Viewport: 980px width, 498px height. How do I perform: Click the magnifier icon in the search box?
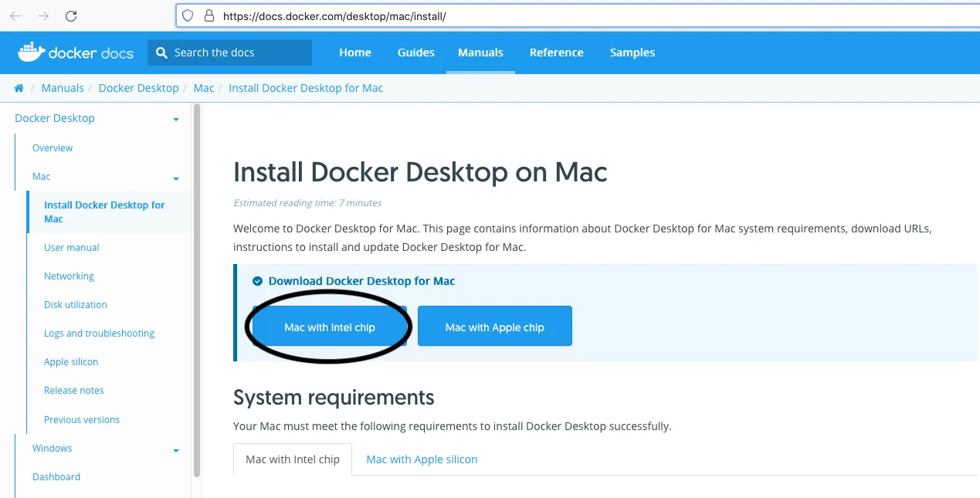pos(161,52)
